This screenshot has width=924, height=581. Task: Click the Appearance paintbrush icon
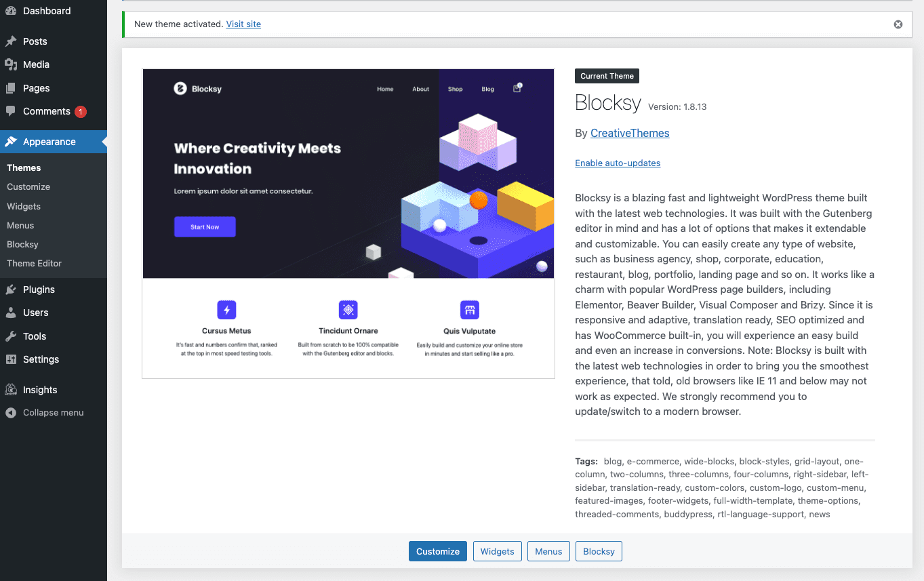[x=11, y=142]
